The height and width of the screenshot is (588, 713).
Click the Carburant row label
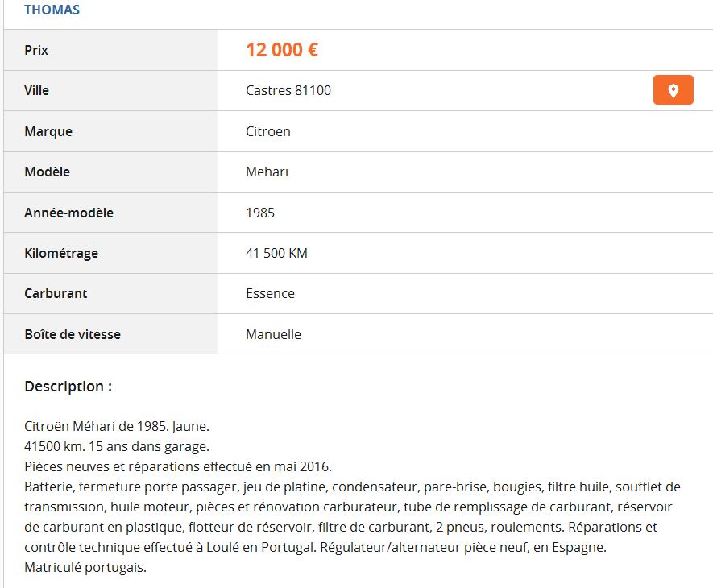(x=56, y=293)
